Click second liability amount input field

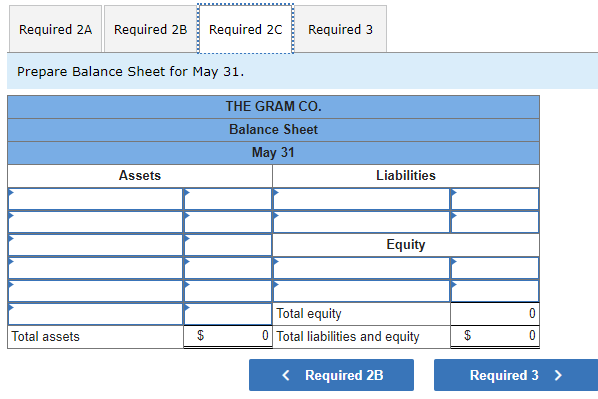click(495, 222)
